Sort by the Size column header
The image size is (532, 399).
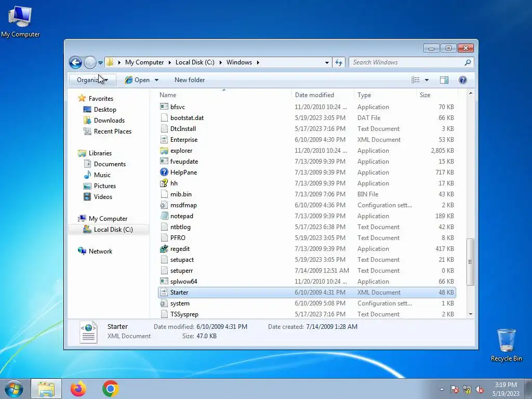(437, 95)
